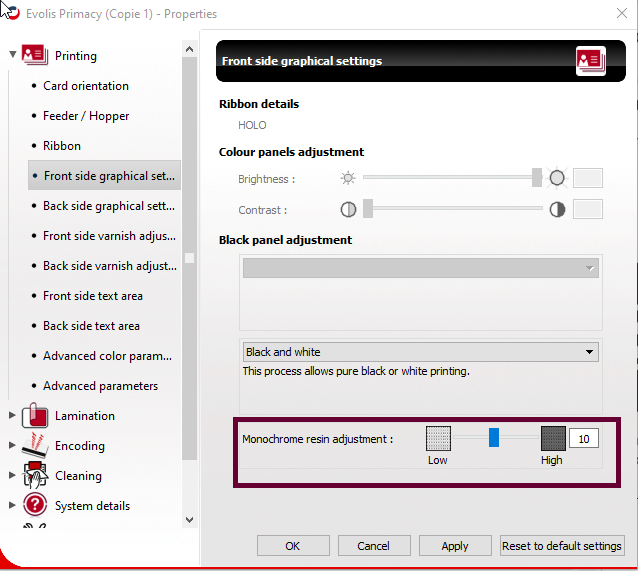This screenshot has width=638, height=571.
Task: Expand the System details section
Action: [x=12, y=505]
